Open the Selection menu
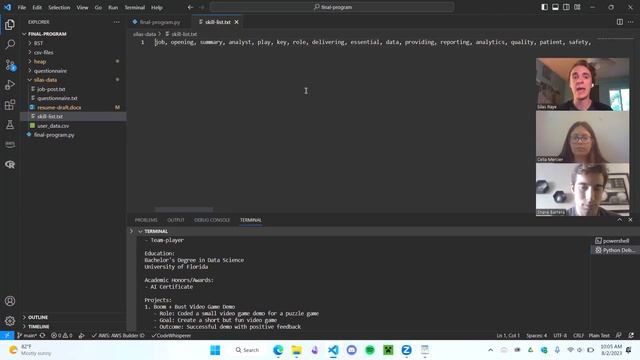This screenshot has width=640, height=360. pos(59,7)
